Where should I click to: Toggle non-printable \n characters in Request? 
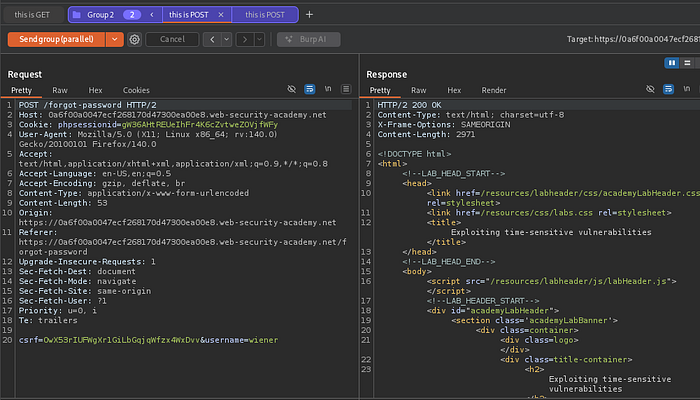pyautogui.click(x=328, y=89)
